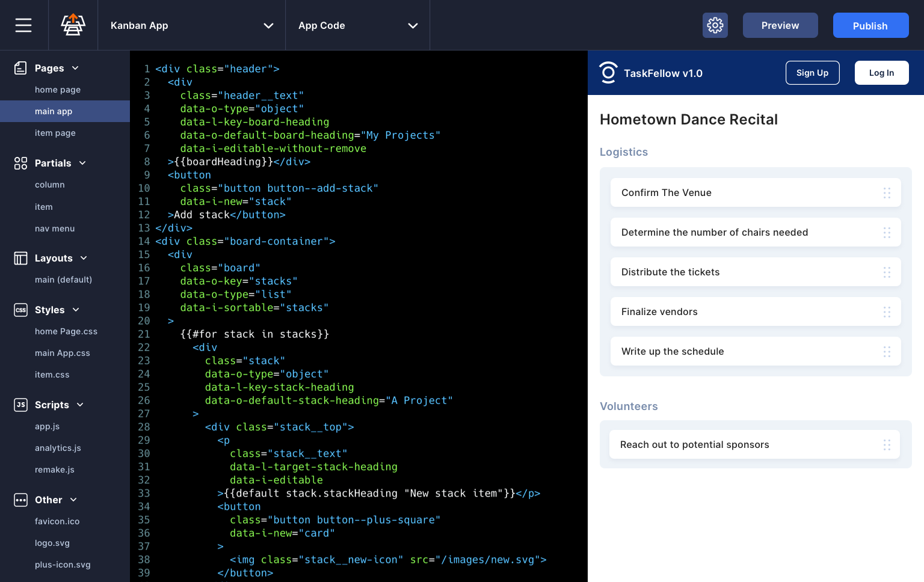Screen dimensions: 924x582
Task: Collapse the Pages section
Action: click(75, 68)
